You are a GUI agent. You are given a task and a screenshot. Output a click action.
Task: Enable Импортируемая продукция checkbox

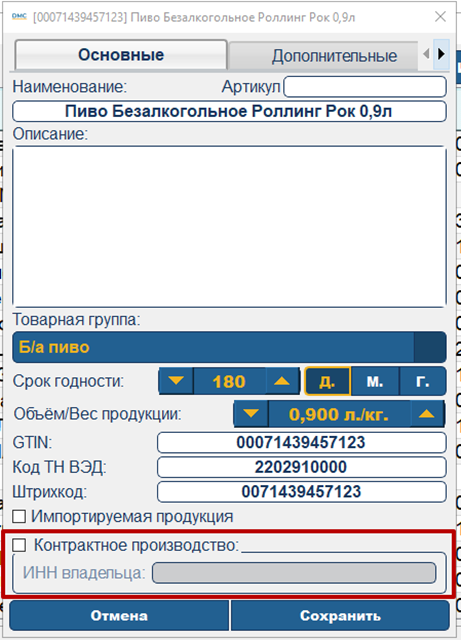(x=19, y=516)
